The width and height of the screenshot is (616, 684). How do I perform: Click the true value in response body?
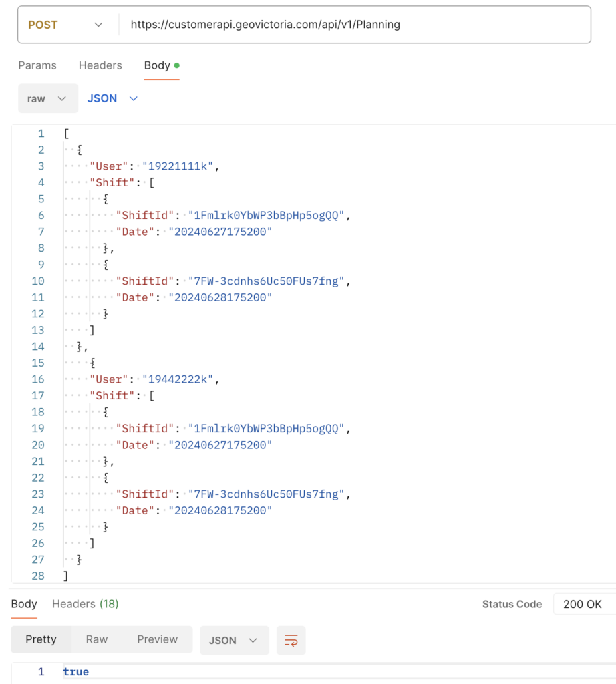(x=76, y=672)
